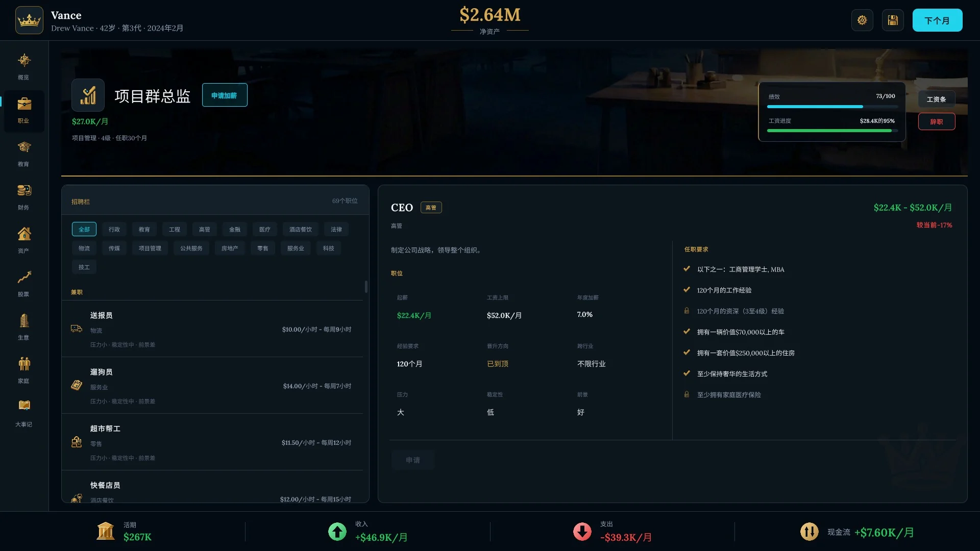
Task: Open the 股票 stocks chart icon
Action: pyautogui.click(x=23, y=278)
